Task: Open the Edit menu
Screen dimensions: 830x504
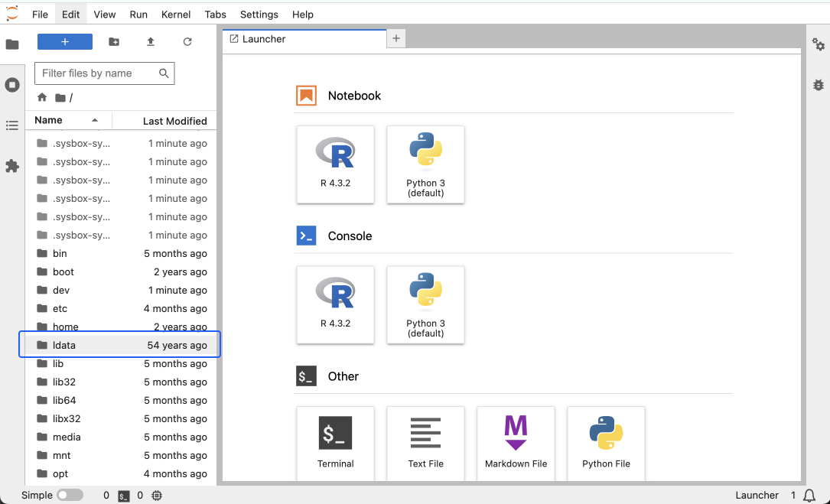Action: point(70,15)
